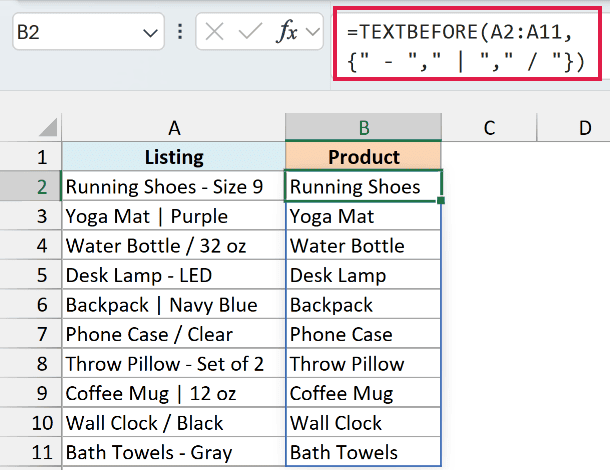Select cell 'Bath Towels - Gray'
The image size is (610, 470).
pos(174,452)
